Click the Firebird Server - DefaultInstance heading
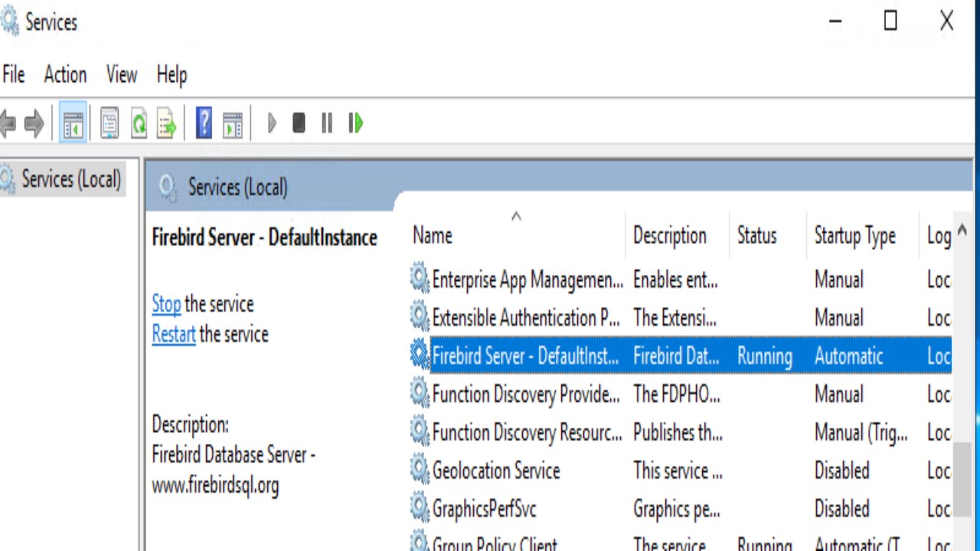Viewport: 980px width, 551px height. pos(264,237)
